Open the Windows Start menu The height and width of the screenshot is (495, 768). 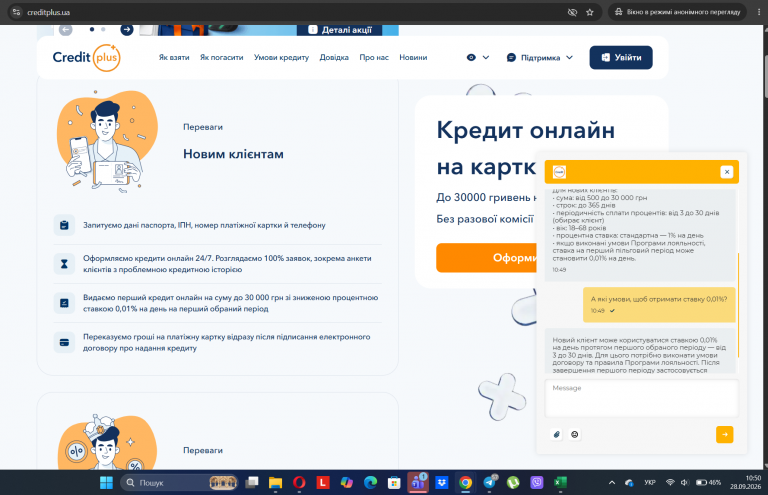tap(106, 483)
